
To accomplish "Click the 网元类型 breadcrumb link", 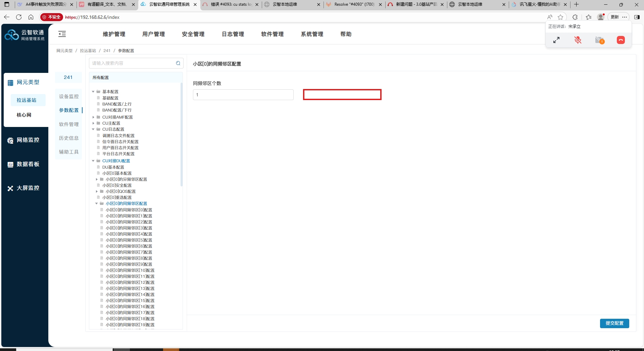I will (64, 51).
